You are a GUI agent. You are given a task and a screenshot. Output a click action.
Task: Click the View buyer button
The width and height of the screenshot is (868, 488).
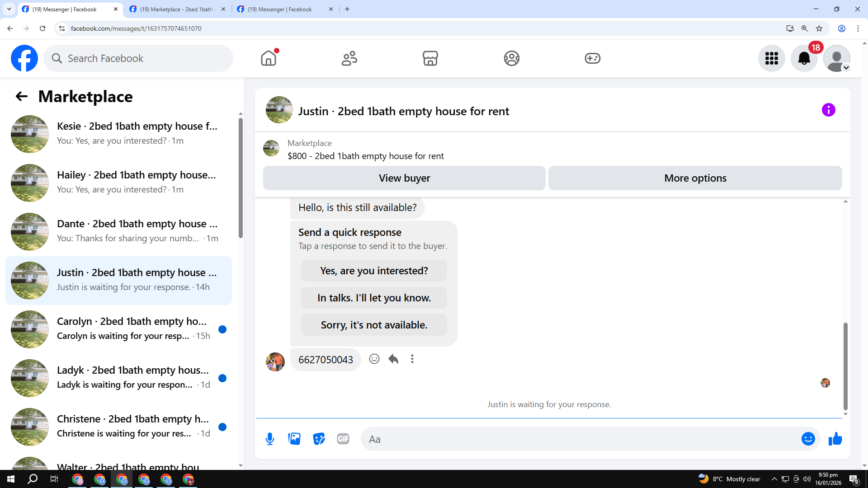[404, 178]
